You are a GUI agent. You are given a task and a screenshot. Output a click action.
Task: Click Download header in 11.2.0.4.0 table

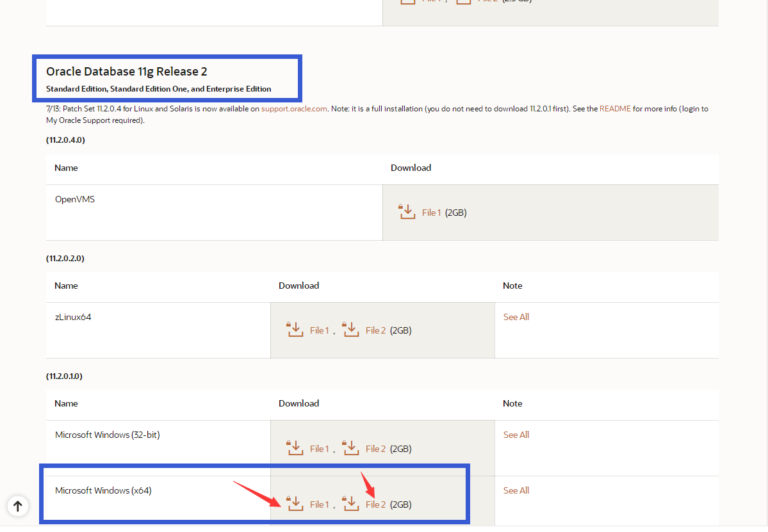(411, 168)
